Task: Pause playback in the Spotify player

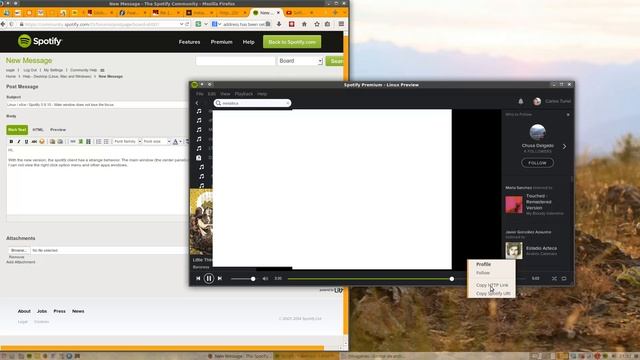Action: (x=209, y=278)
